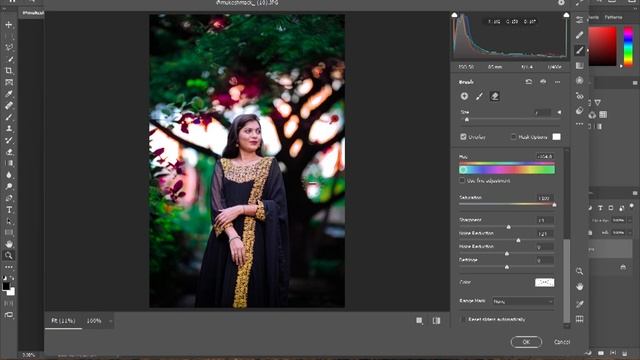The height and width of the screenshot is (360, 640).
Task: Select the Red Eye removal tool
Action: click(580, 96)
